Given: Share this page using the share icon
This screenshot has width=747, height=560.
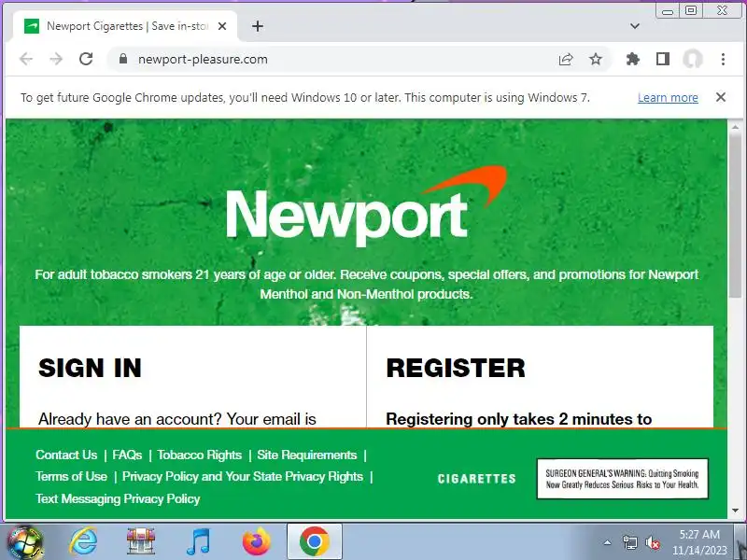Looking at the screenshot, I should (x=566, y=59).
